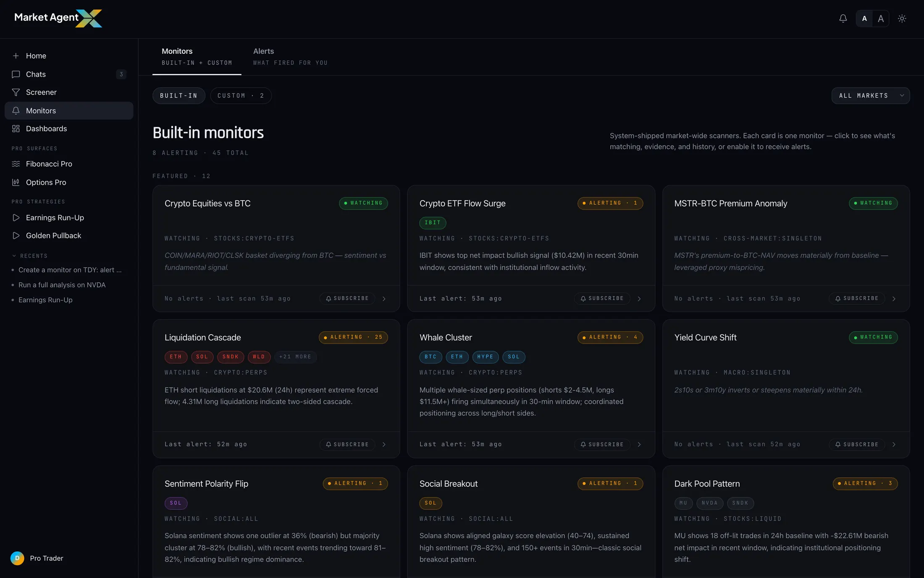924x578 pixels.
Task: Click the IBIT ticker chip
Action: [433, 223]
